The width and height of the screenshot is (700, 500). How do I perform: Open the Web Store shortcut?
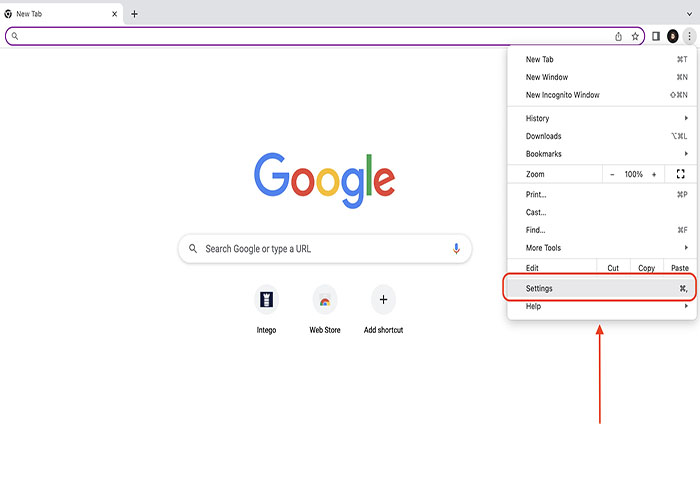coord(324,299)
